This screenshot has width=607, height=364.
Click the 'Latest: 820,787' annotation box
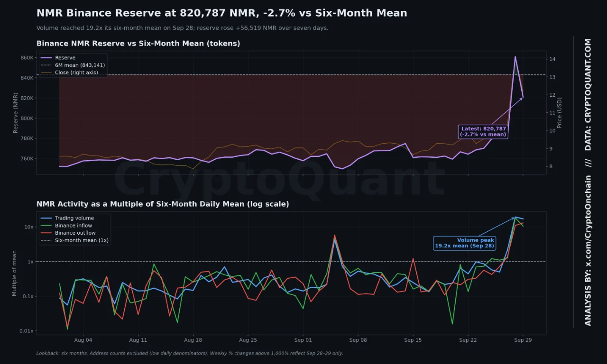click(483, 132)
